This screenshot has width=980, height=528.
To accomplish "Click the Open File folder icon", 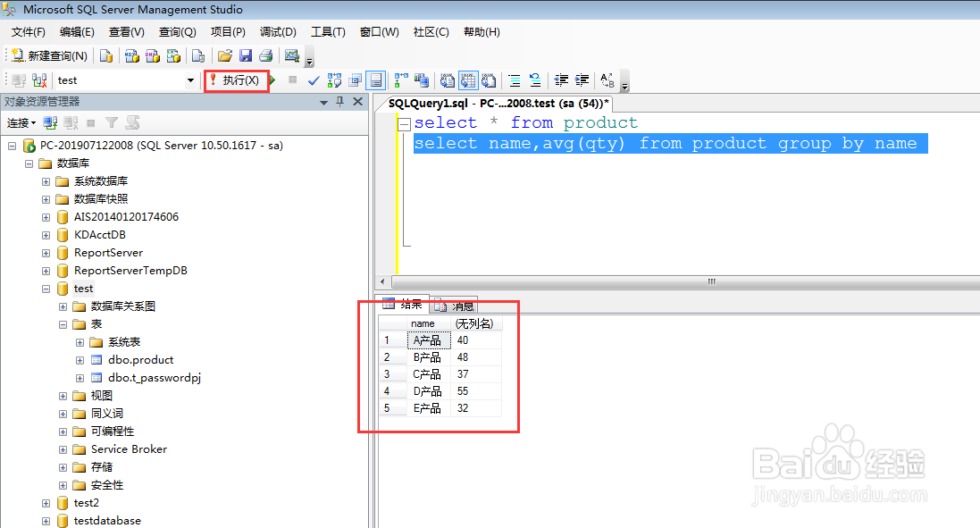I will click(225, 55).
